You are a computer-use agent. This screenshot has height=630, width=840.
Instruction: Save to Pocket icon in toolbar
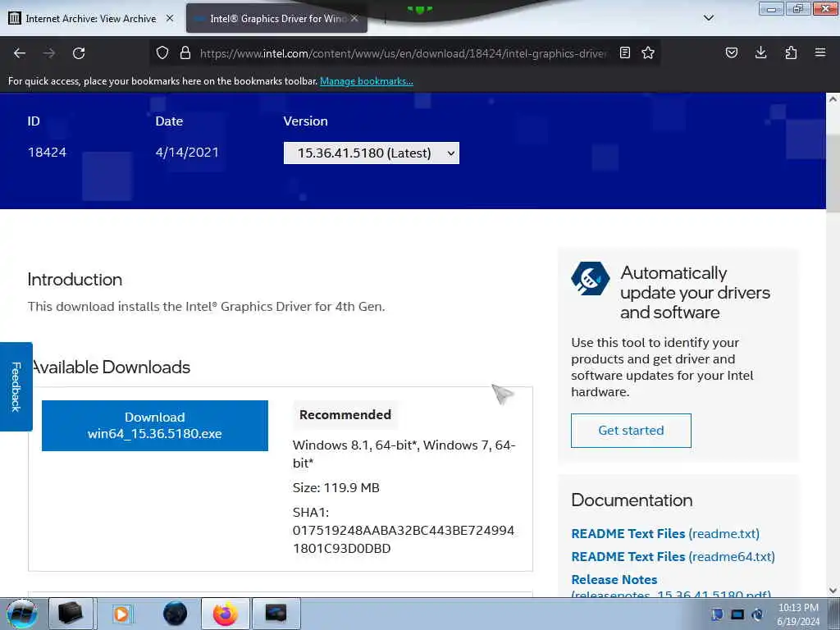pos(731,52)
